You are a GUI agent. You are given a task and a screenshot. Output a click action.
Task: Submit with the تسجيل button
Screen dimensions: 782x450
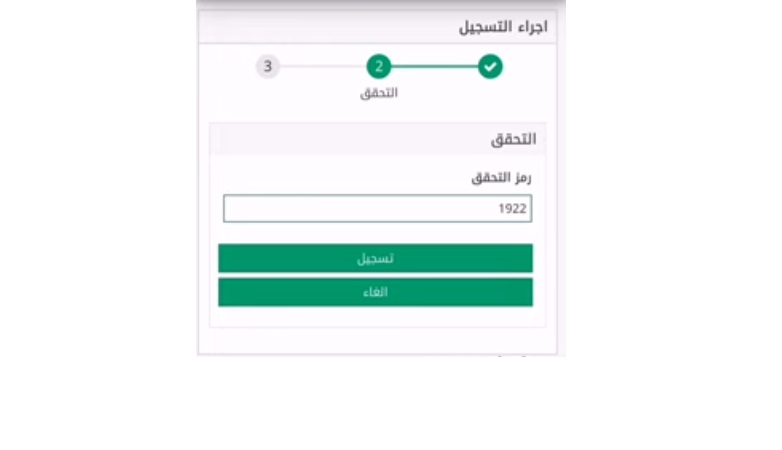pos(375,258)
